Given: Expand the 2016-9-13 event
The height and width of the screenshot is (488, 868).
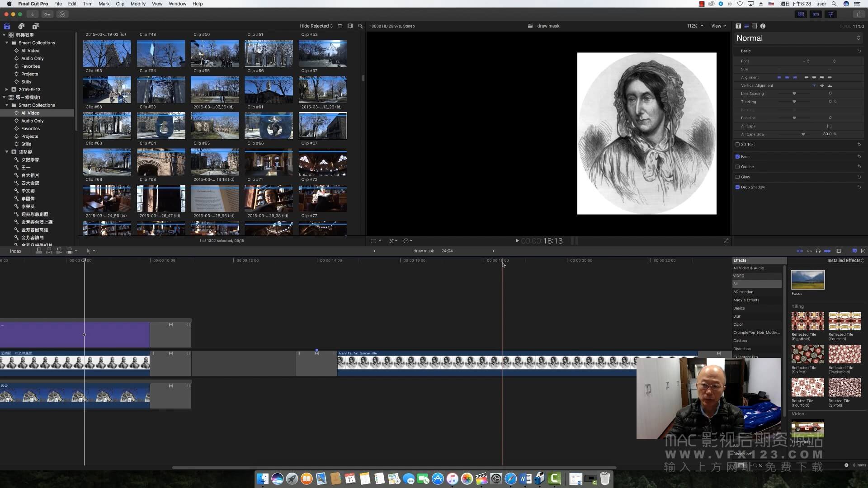Looking at the screenshot, I should pos(6,89).
